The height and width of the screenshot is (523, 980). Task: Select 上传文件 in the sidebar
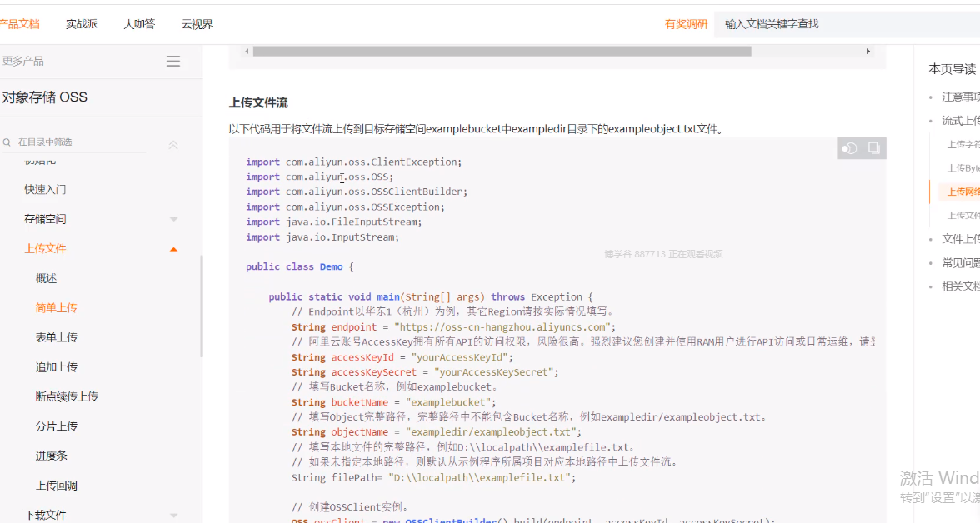point(45,249)
